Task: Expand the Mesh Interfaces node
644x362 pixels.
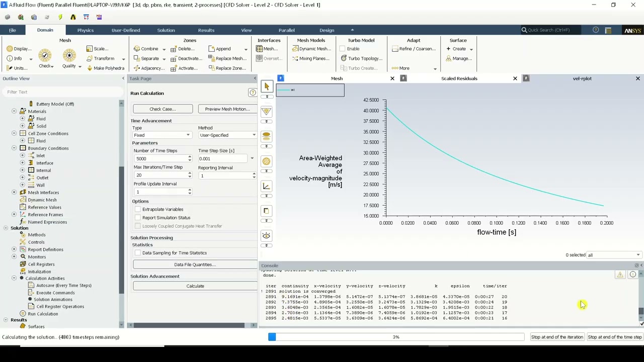Action: point(14,193)
